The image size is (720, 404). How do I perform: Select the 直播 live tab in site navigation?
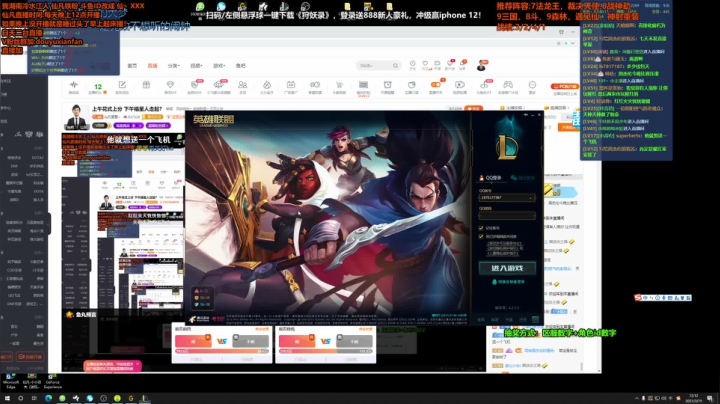pos(152,66)
